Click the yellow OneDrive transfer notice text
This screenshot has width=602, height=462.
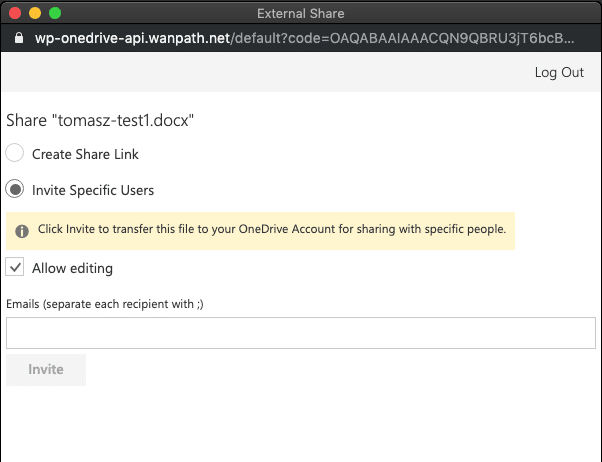point(271,229)
